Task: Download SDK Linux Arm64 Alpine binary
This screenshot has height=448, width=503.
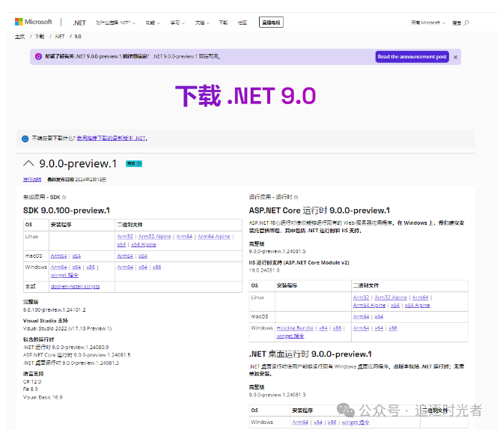Action: click(213, 237)
